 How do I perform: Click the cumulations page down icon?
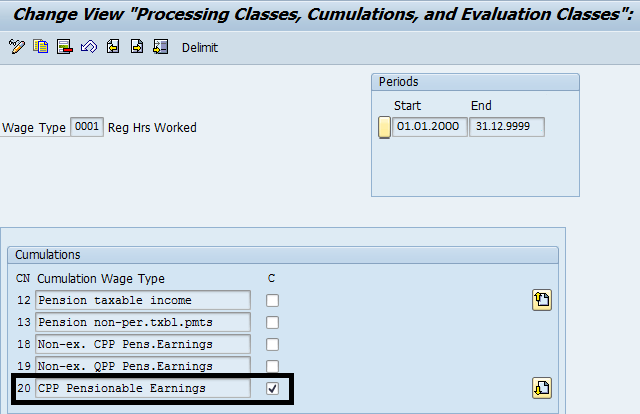point(542,388)
